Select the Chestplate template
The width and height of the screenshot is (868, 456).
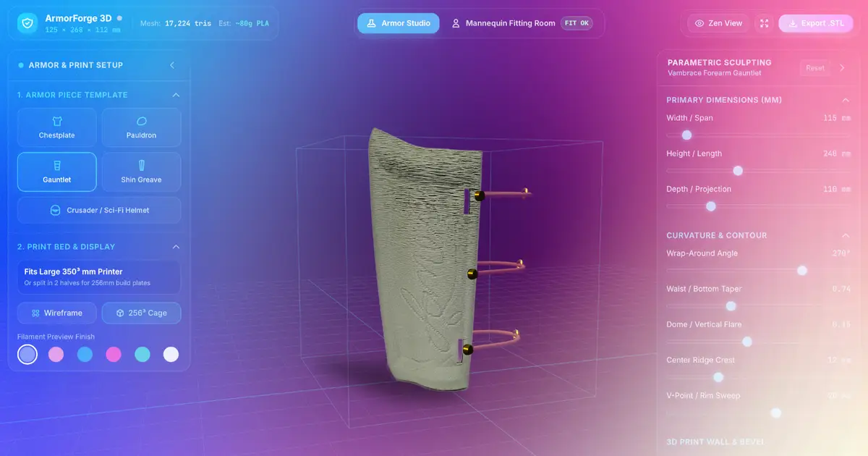click(x=56, y=127)
